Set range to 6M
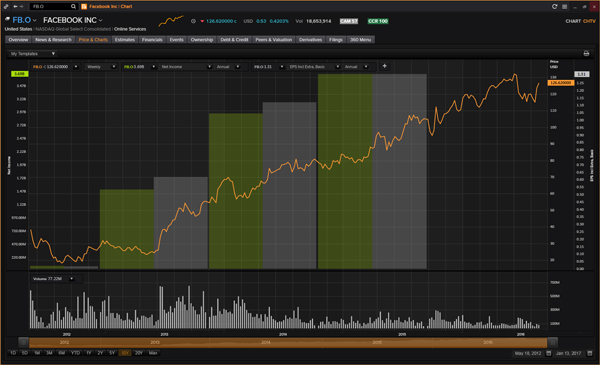 tap(61, 353)
